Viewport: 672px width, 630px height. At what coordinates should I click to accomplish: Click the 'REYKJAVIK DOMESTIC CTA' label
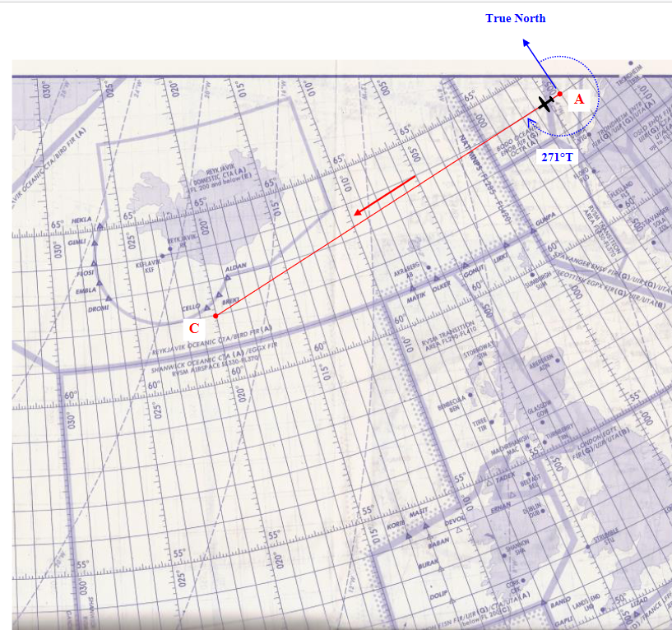(221, 175)
